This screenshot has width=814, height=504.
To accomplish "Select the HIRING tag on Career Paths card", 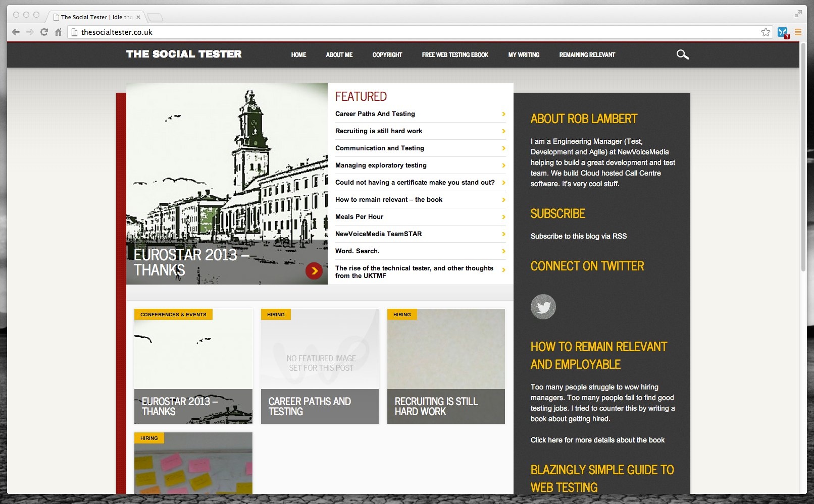I will [x=276, y=314].
